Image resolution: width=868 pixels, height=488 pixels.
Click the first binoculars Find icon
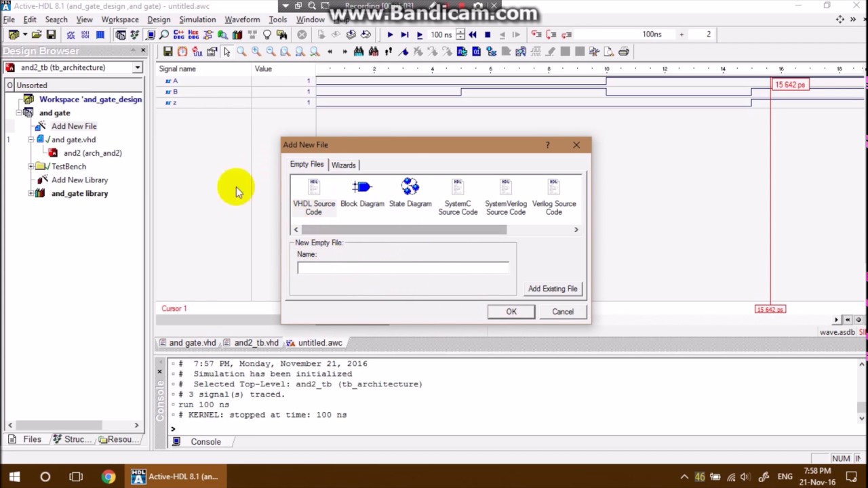coord(359,52)
